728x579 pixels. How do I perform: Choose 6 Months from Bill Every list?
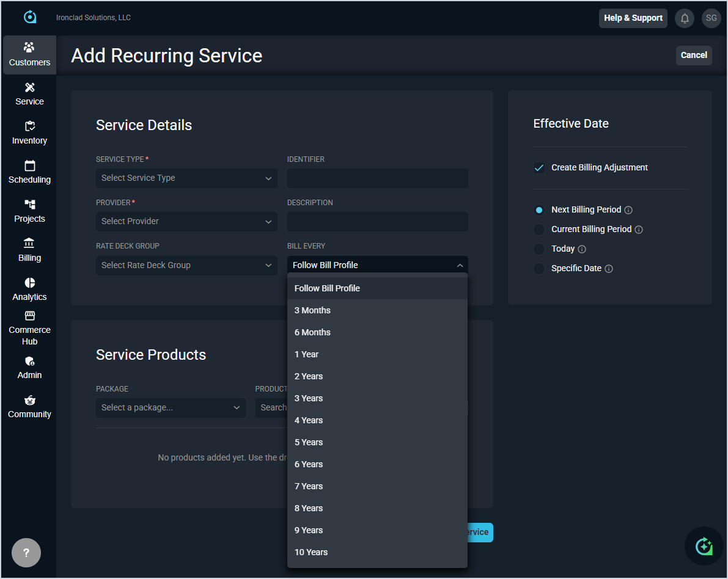click(x=312, y=332)
